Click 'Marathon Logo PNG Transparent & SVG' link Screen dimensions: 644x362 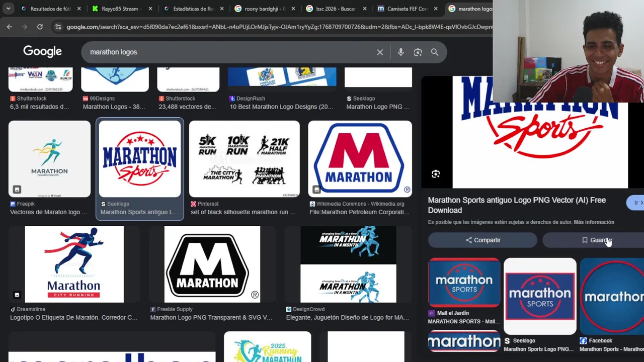(211, 318)
